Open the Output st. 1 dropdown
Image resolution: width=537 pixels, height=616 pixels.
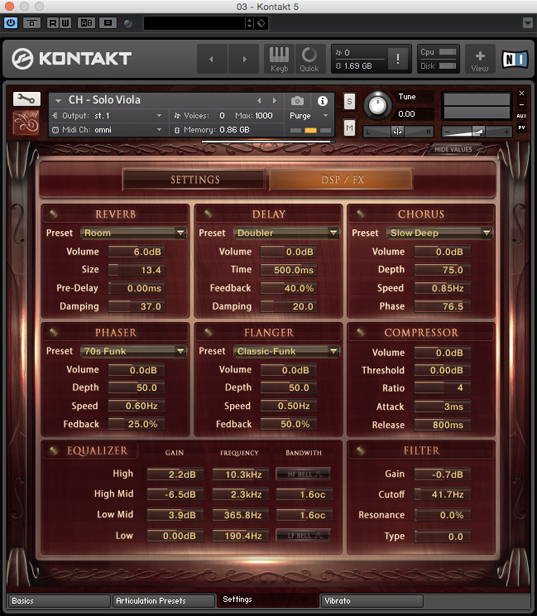(107, 116)
